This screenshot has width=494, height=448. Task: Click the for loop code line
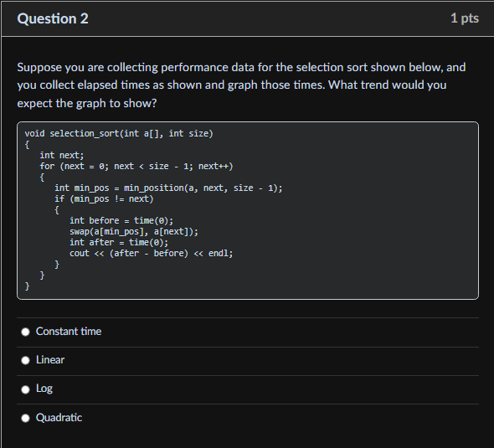(136, 167)
